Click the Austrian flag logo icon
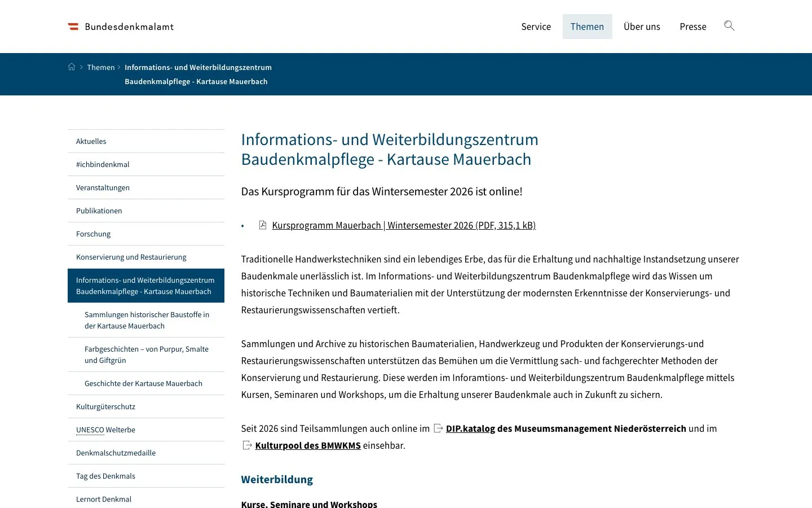 coord(73,27)
